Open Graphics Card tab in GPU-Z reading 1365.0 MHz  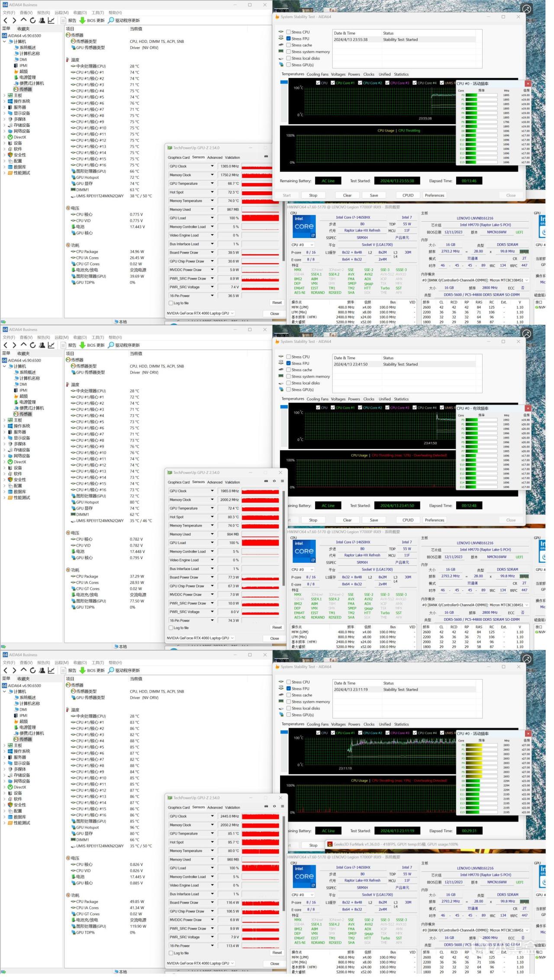[x=179, y=158]
